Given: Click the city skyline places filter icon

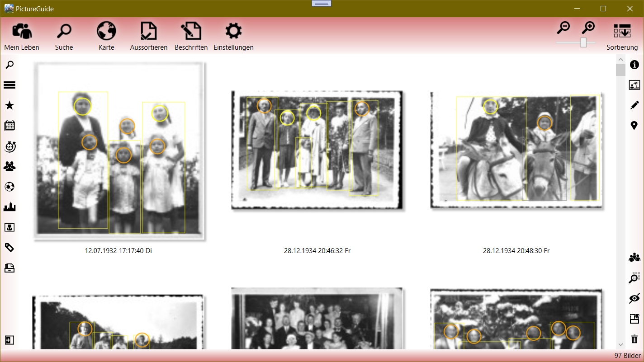Looking at the screenshot, I should pos(9,207).
